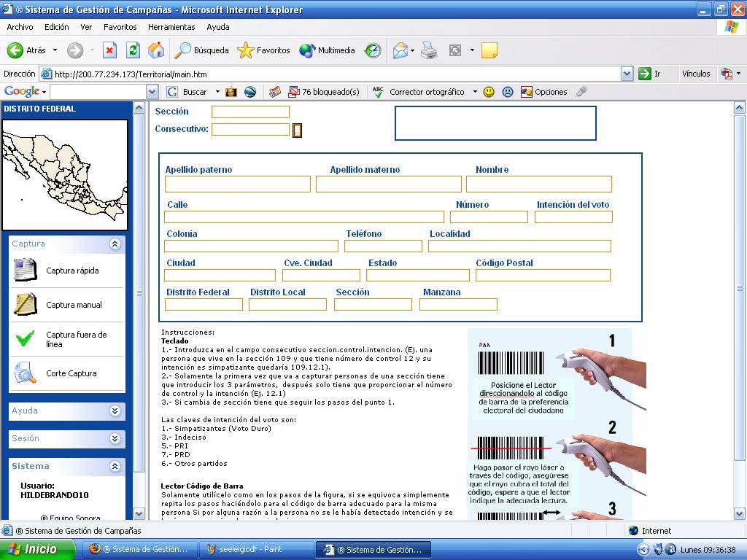Click the yellow smiley face icon

pos(489,92)
